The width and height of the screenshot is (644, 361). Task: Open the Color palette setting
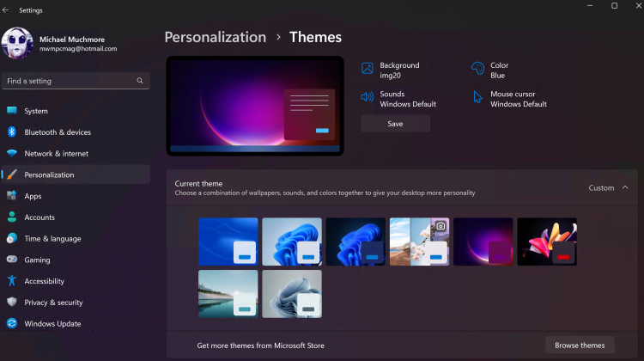pos(477,69)
